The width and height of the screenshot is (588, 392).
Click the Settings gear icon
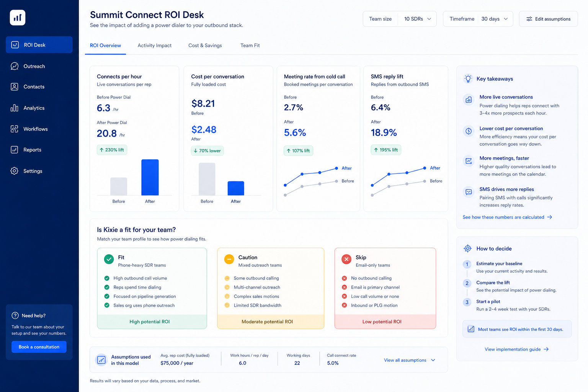(x=15, y=171)
